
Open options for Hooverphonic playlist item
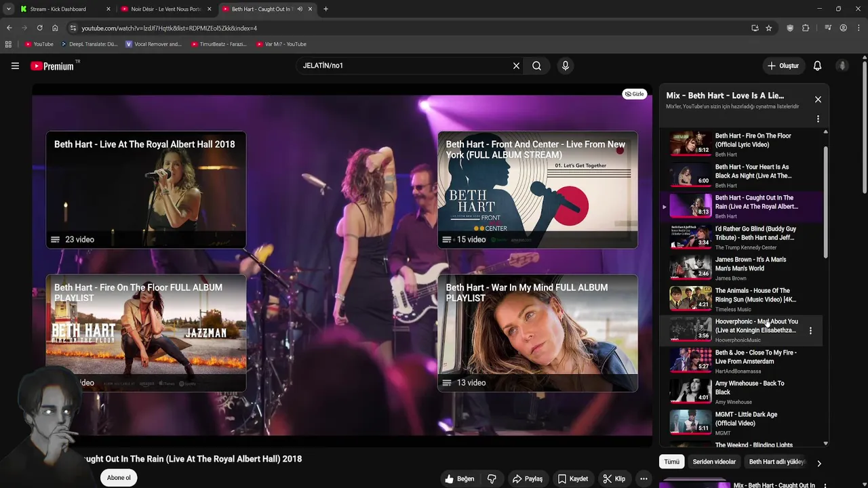tap(810, 331)
